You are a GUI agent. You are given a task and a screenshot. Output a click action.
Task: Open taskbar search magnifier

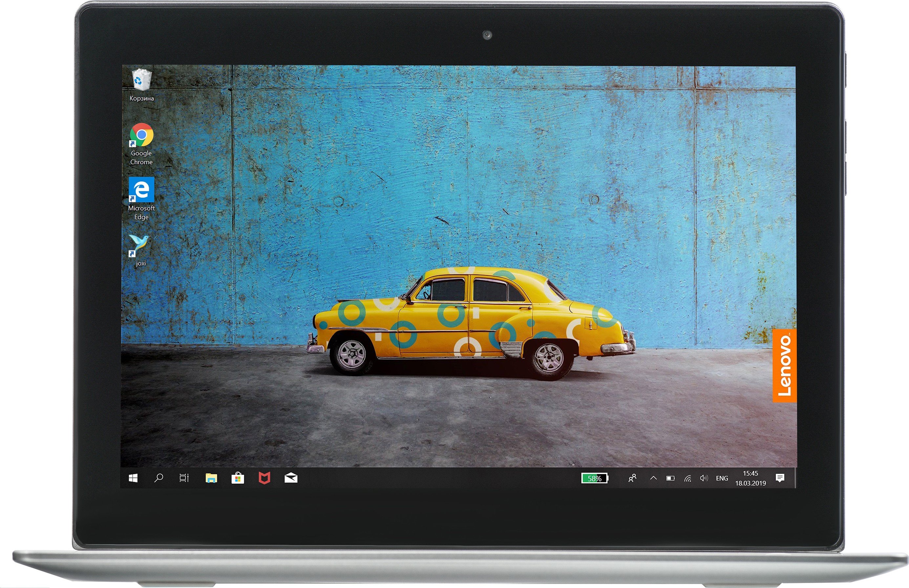pos(159,478)
